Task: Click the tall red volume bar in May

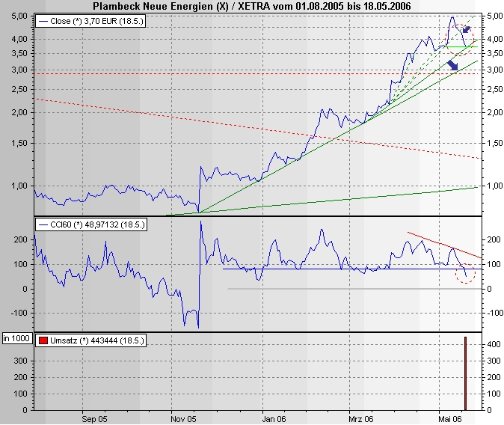Action: tap(465, 373)
